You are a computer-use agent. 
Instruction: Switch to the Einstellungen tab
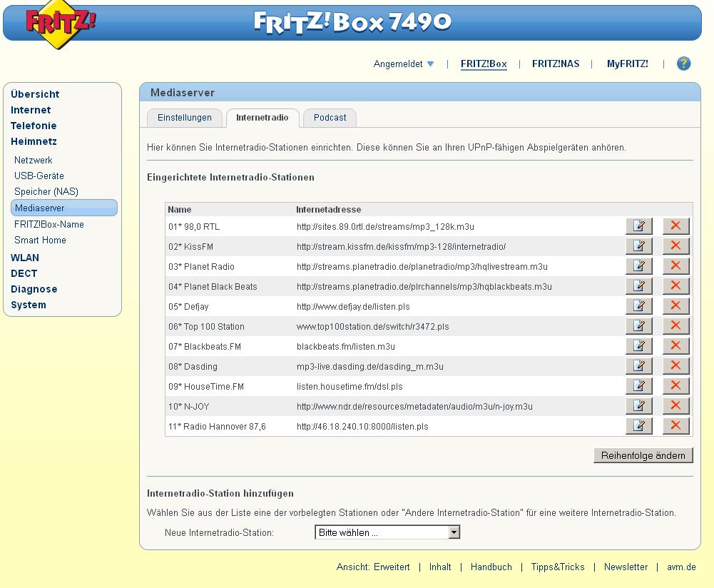point(185,118)
